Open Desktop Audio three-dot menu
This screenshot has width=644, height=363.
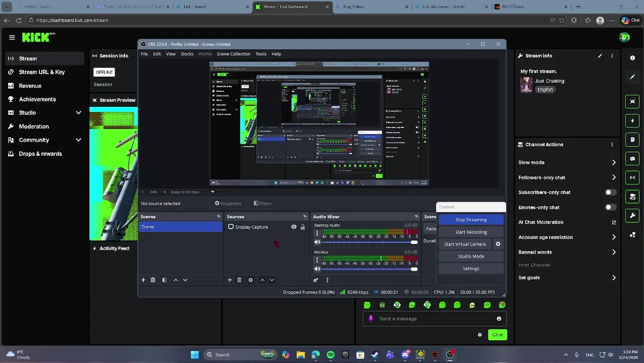(317, 233)
